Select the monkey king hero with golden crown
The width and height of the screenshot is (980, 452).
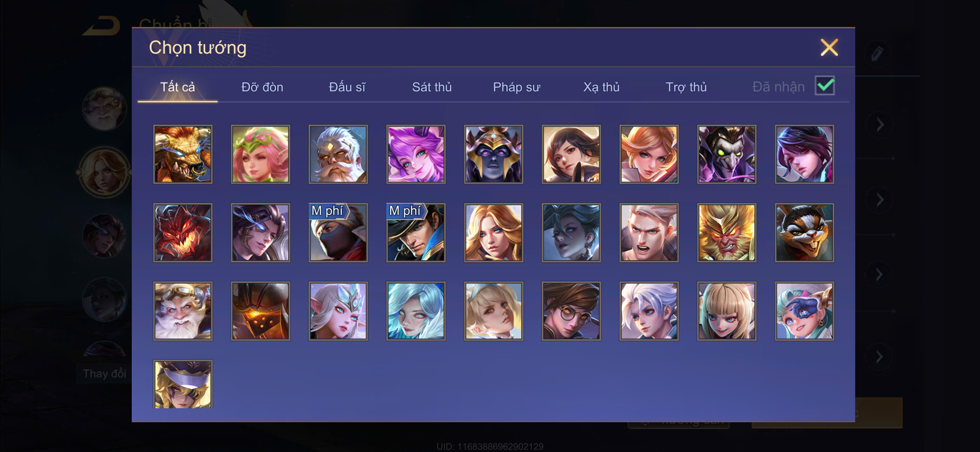pos(727,232)
